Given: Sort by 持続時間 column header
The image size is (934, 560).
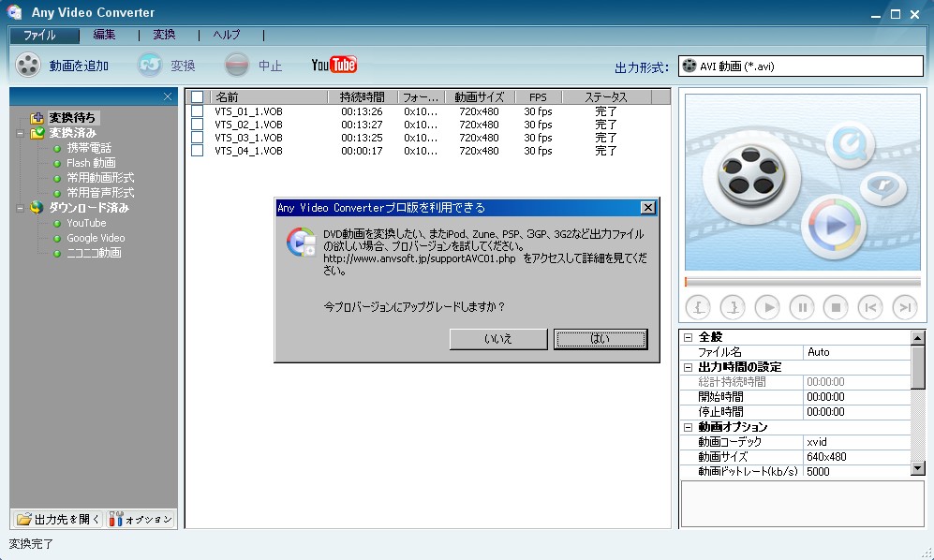Looking at the screenshot, I should coord(362,97).
